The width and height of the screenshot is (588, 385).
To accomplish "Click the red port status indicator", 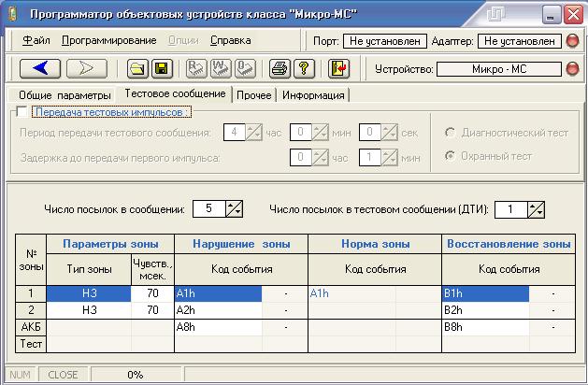I will pos(572,40).
